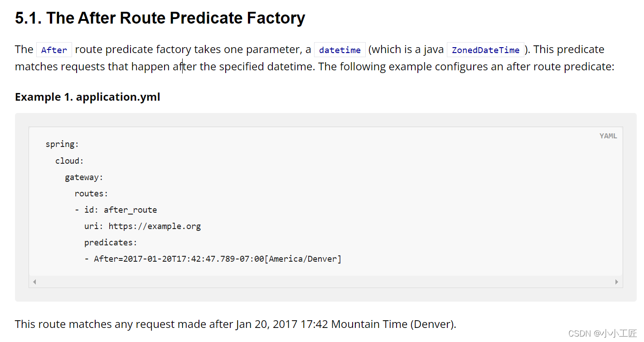Click the horizontal scrollbar track under the code
Image resolution: width=644 pixels, height=342 pixels.
point(325,282)
